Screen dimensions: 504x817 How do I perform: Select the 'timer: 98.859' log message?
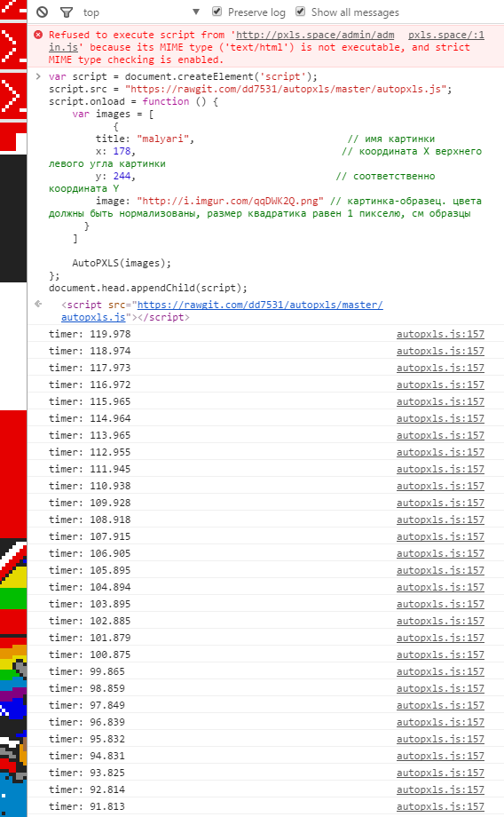pos(87,688)
